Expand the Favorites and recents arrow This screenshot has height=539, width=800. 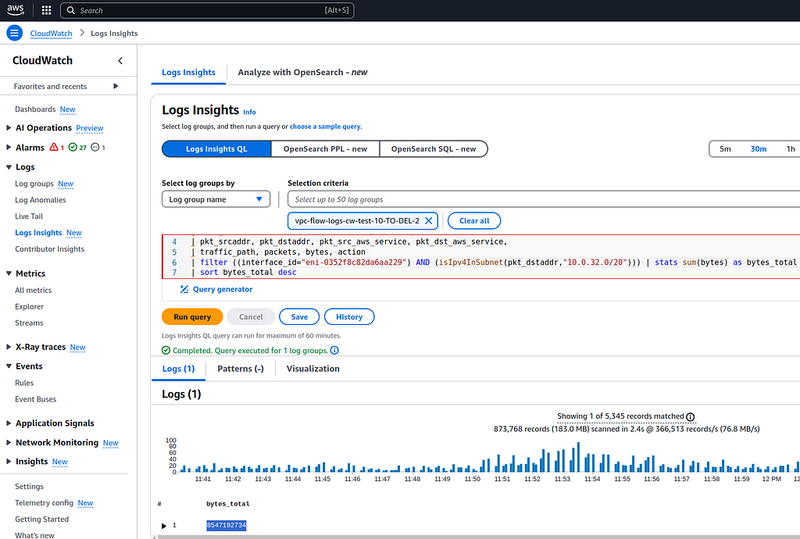[116, 86]
